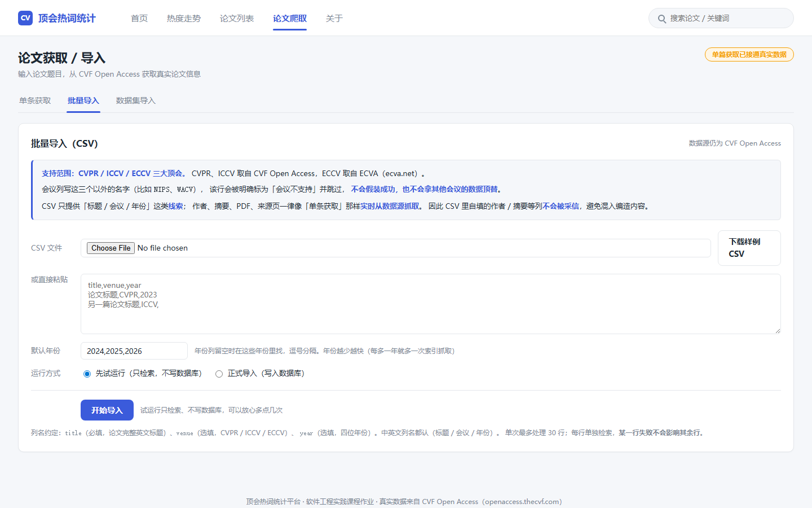Focus the 搜索论文 / 关键词 search box

[721, 18]
